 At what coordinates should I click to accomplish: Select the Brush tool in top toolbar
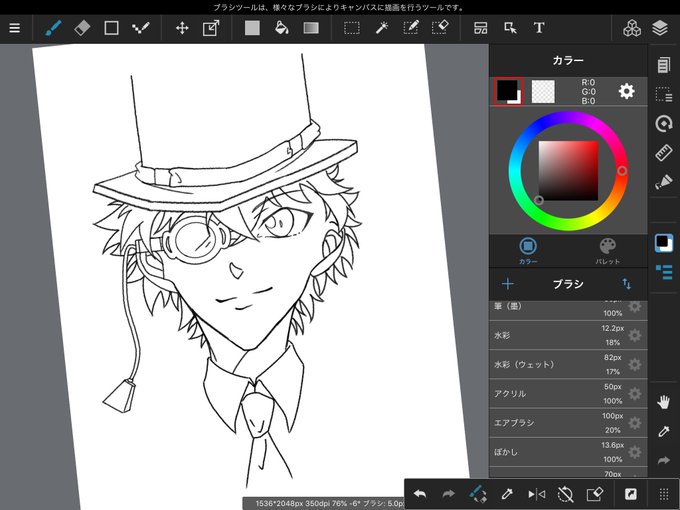[x=53, y=28]
